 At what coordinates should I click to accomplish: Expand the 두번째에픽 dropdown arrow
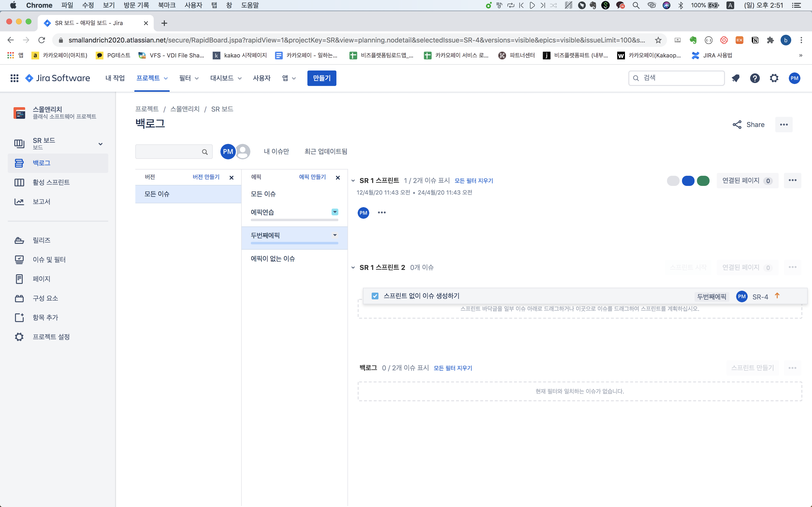[334, 235]
